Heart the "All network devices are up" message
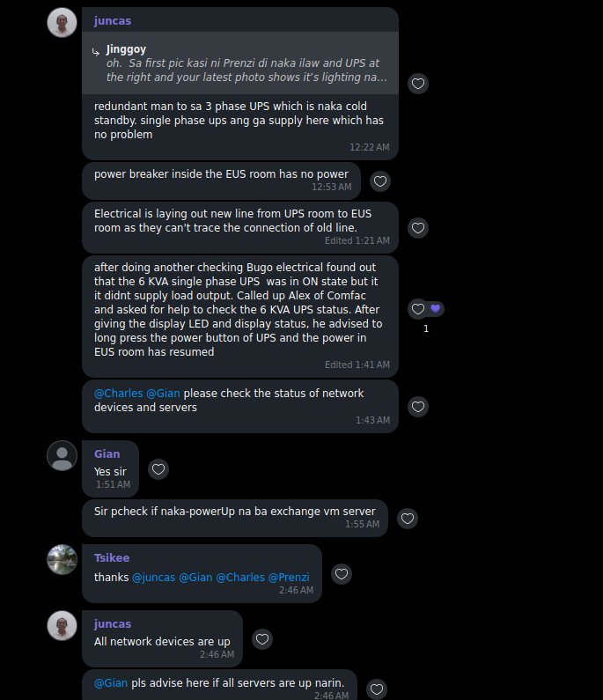603x700 pixels. click(x=262, y=639)
